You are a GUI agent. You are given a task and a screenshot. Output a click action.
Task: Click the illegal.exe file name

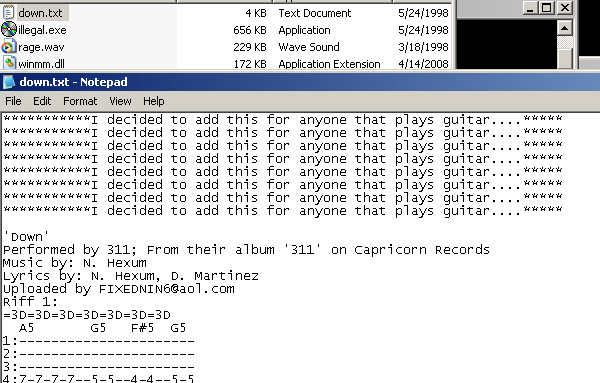pyautogui.click(x=42, y=30)
